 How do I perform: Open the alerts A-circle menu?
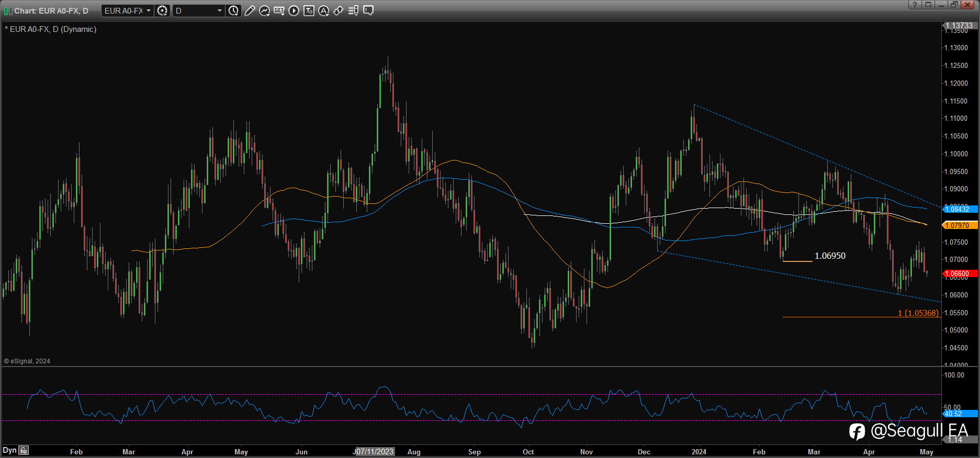tap(324, 10)
